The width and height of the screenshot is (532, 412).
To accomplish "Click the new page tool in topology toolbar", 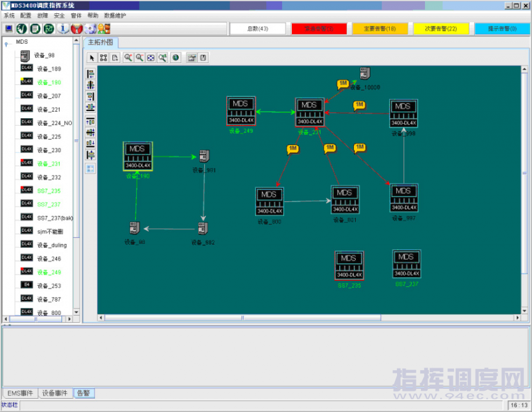I will [115, 58].
